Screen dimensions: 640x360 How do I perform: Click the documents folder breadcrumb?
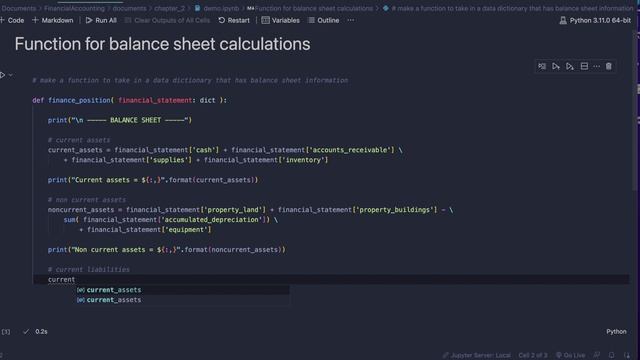129,8
